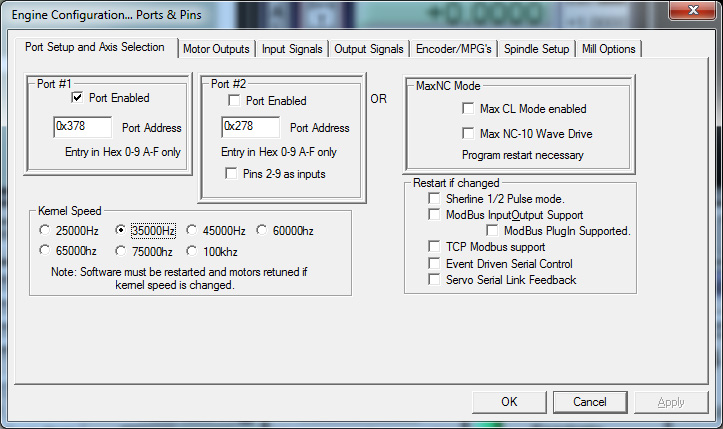Click the Port #1 address field

(82, 128)
